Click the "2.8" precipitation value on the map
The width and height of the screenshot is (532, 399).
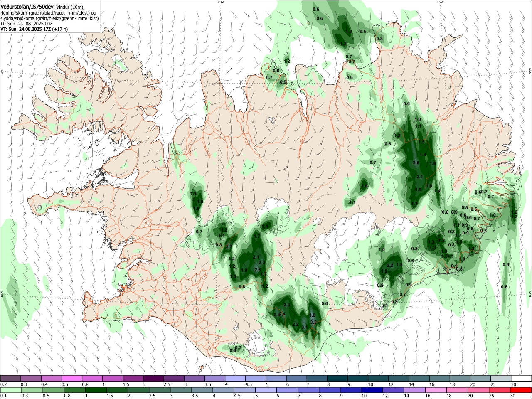pos(257,270)
